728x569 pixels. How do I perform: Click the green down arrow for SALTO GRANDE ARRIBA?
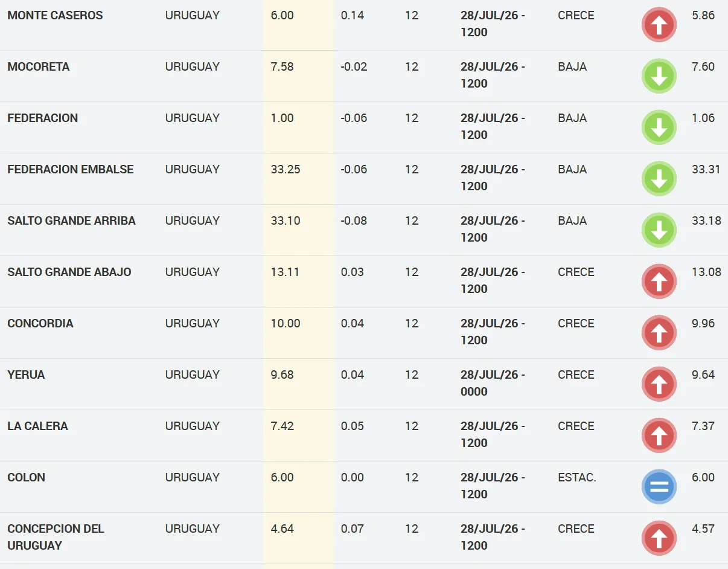coord(659,230)
